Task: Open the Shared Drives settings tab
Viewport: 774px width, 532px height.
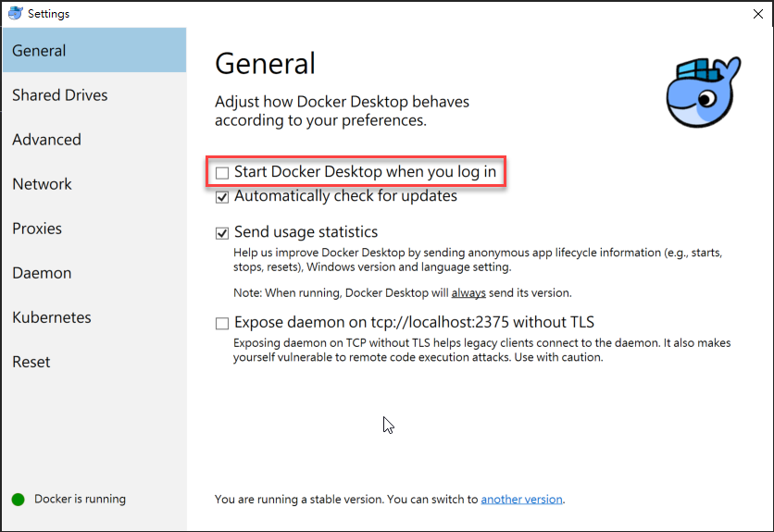Action: [94, 94]
